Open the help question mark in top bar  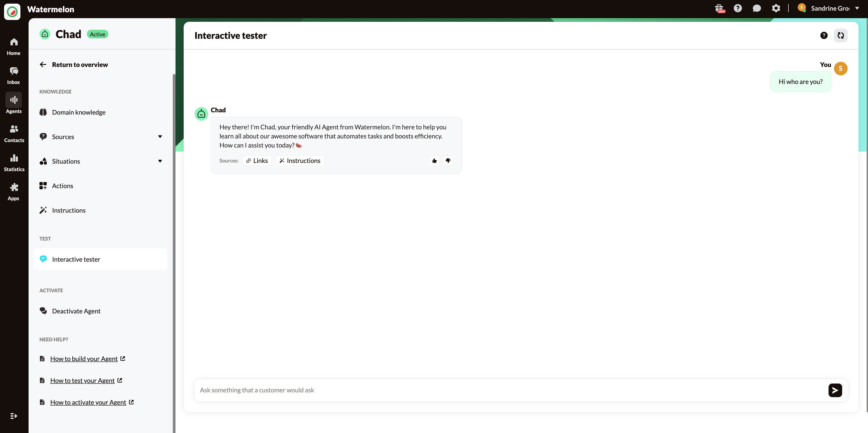[738, 8]
